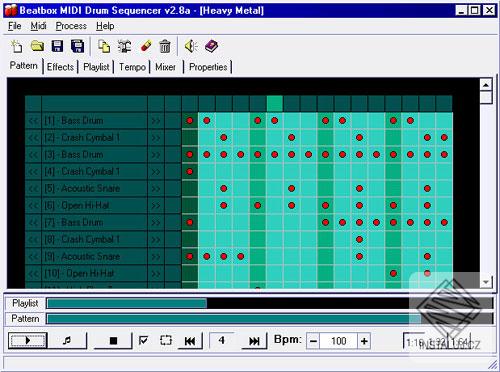This screenshot has height=372, width=500.
Task: Click the trash can delete icon
Action: pyautogui.click(x=165, y=46)
